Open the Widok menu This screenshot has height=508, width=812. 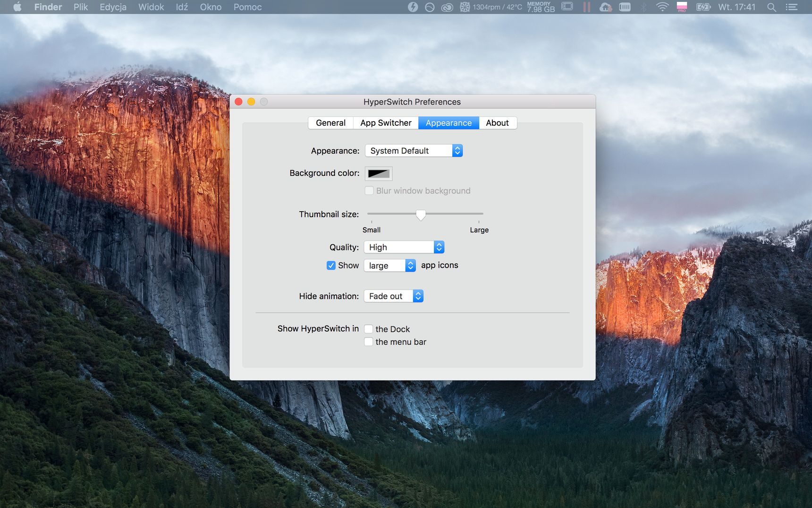[151, 7]
